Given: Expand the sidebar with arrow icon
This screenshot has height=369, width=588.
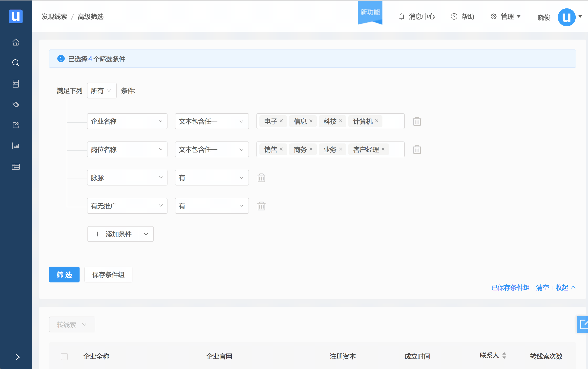Looking at the screenshot, I should (18, 357).
